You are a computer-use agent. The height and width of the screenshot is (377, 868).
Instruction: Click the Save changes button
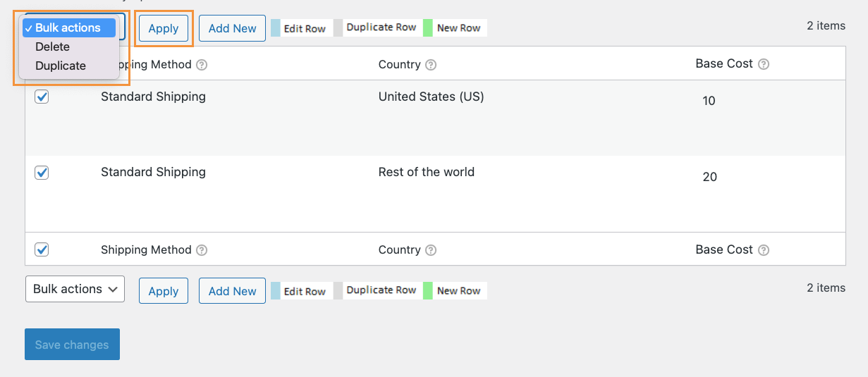pyautogui.click(x=72, y=345)
